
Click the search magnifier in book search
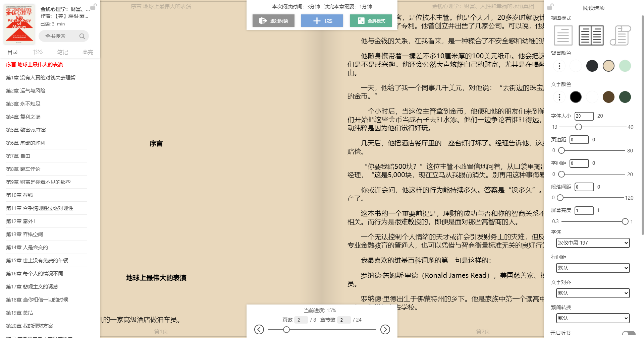tap(82, 36)
